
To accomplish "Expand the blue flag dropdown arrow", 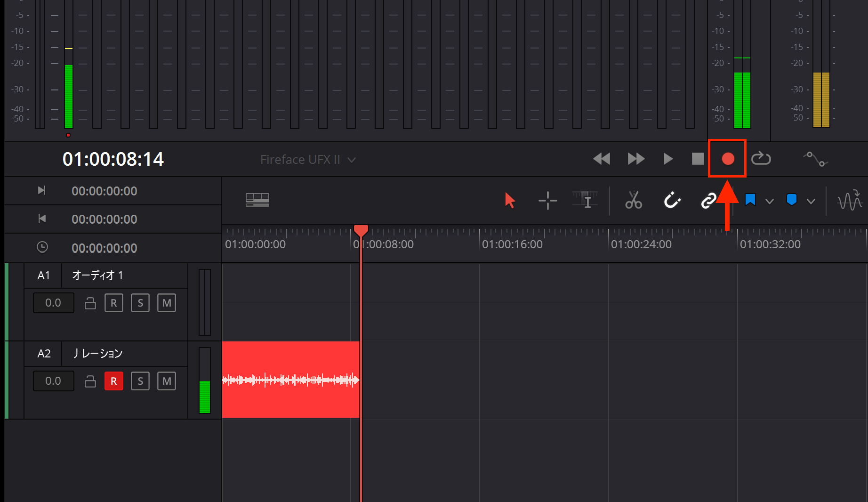I will pyautogui.click(x=770, y=202).
